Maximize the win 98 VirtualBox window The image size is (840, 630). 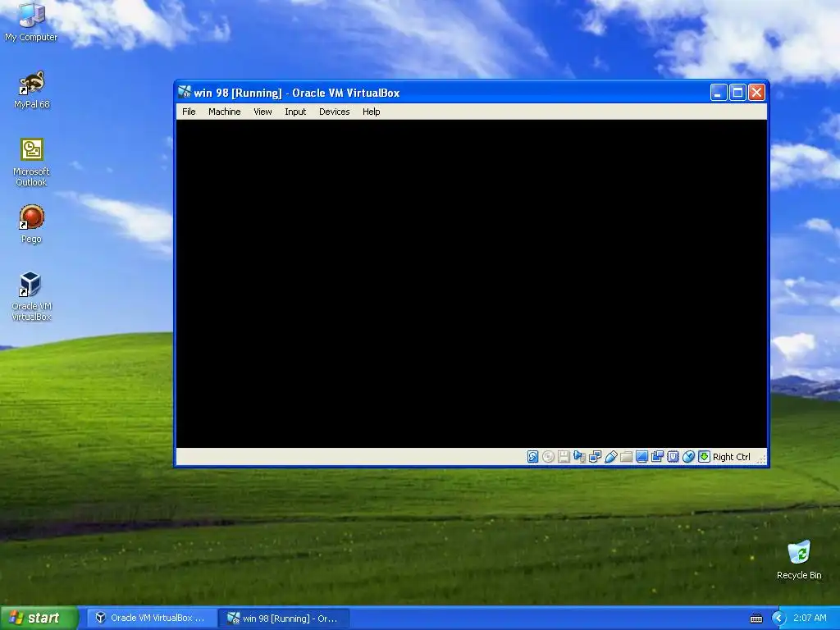point(737,93)
